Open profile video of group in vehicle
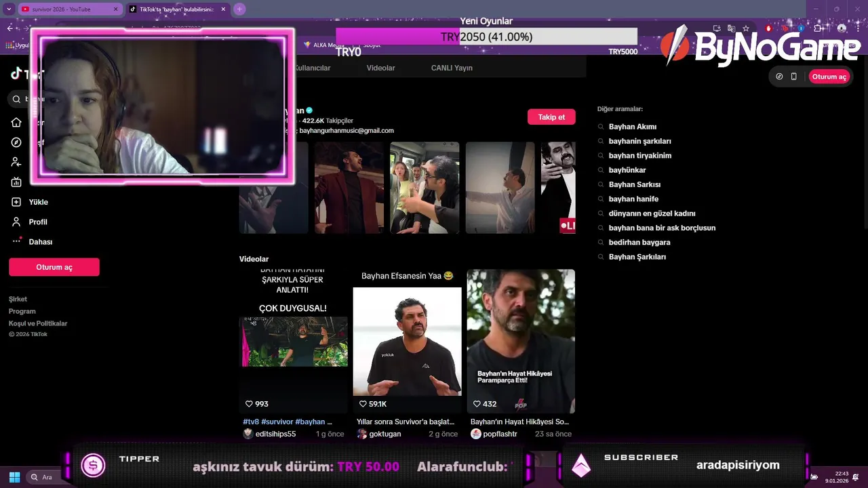The image size is (868, 488). [425, 188]
